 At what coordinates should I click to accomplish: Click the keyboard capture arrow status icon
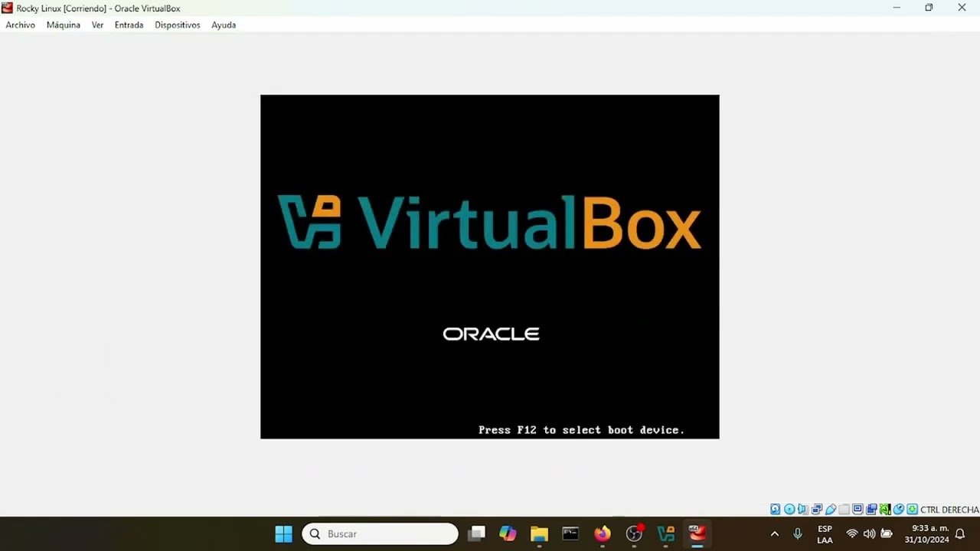click(912, 510)
